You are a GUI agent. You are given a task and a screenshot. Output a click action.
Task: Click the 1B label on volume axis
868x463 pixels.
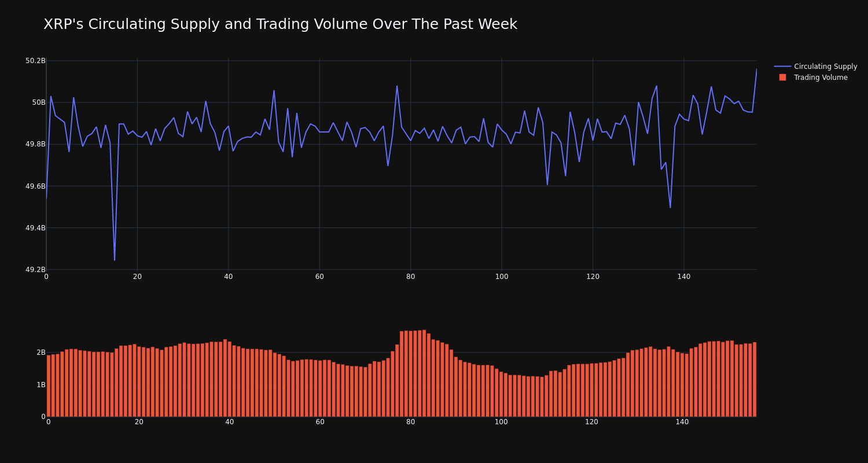pos(41,385)
